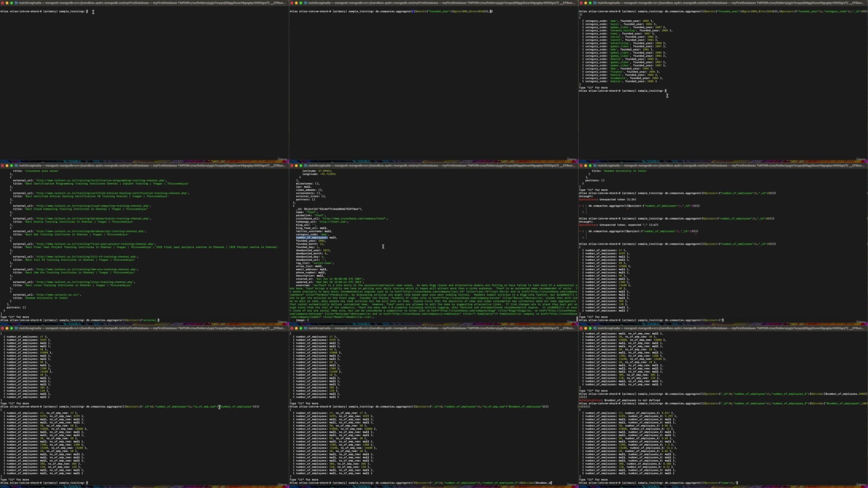Click the empty prompt line in the blank terminal
This screenshot has width=868, height=488.
point(44,11)
